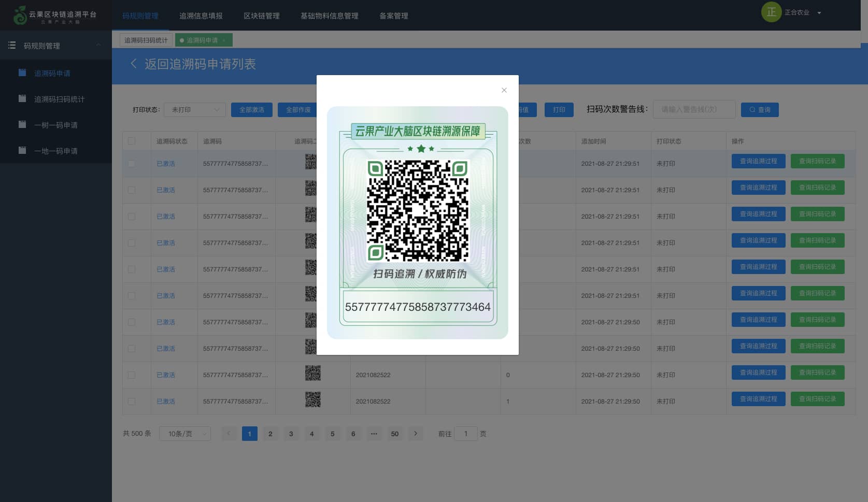The height and width of the screenshot is (502, 868).
Task: Click 查询追溯过程 in the first row
Action: tap(759, 161)
